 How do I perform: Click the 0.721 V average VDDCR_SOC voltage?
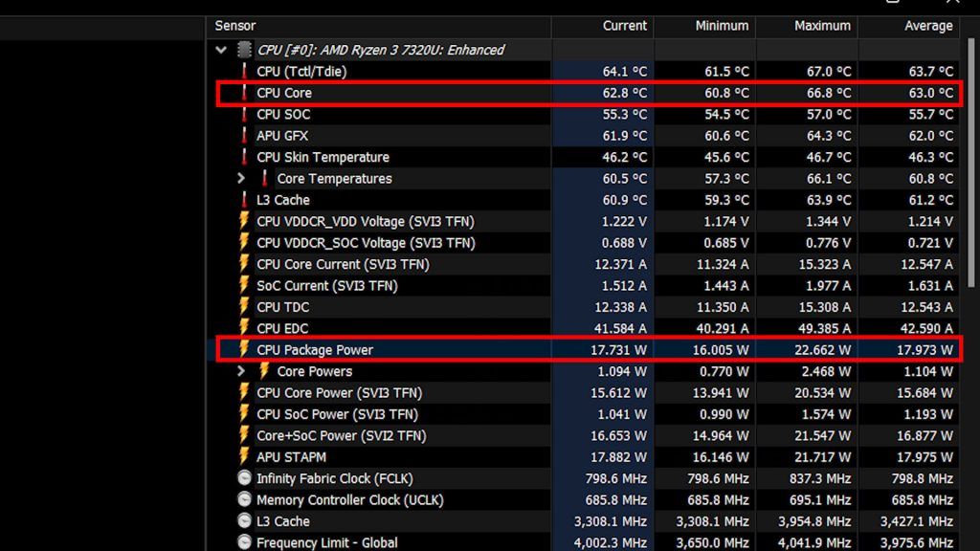(930, 243)
